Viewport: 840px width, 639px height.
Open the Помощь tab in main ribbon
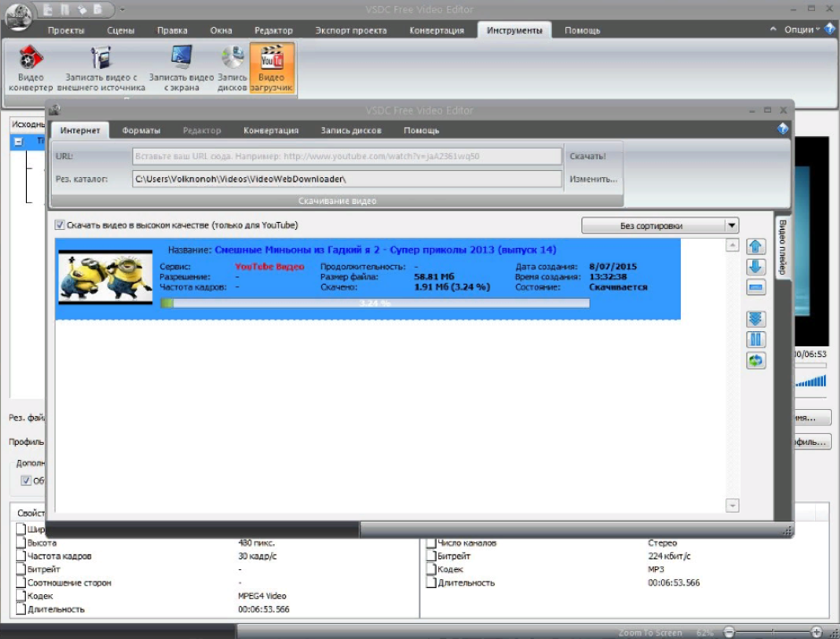(582, 30)
